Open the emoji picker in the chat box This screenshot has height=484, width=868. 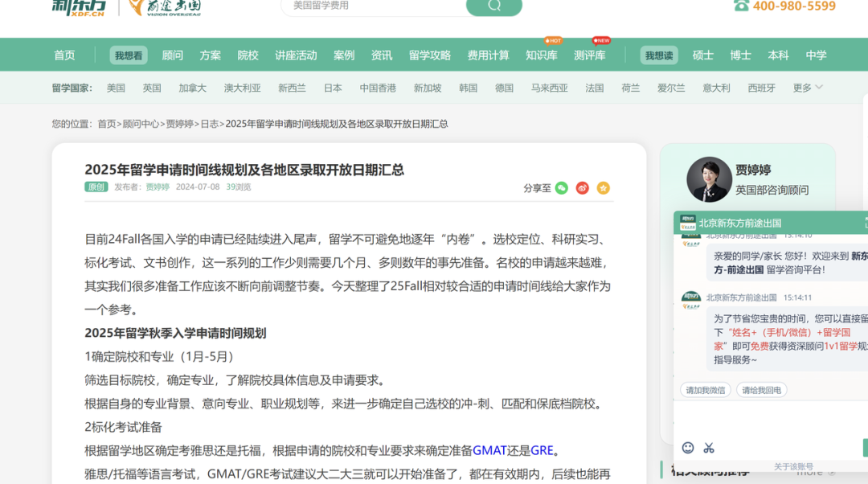click(x=687, y=448)
